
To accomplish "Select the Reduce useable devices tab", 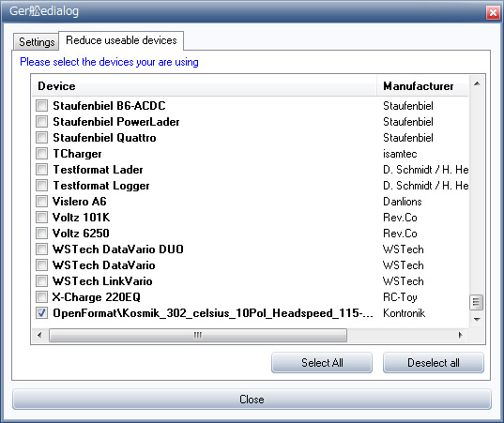I will 121,40.
